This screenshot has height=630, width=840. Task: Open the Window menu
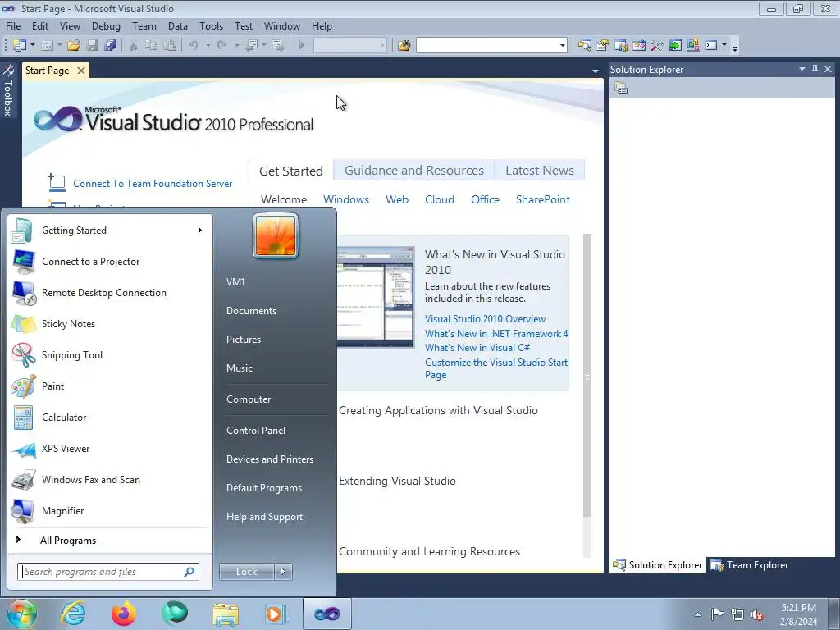(x=282, y=25)
